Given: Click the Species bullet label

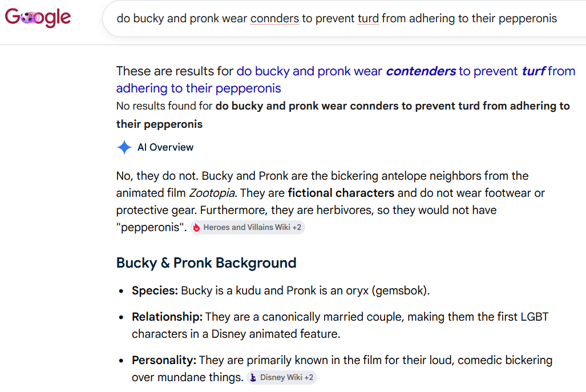Looking at the screenshot, I should pyautogui.click(x=155, y=290).
